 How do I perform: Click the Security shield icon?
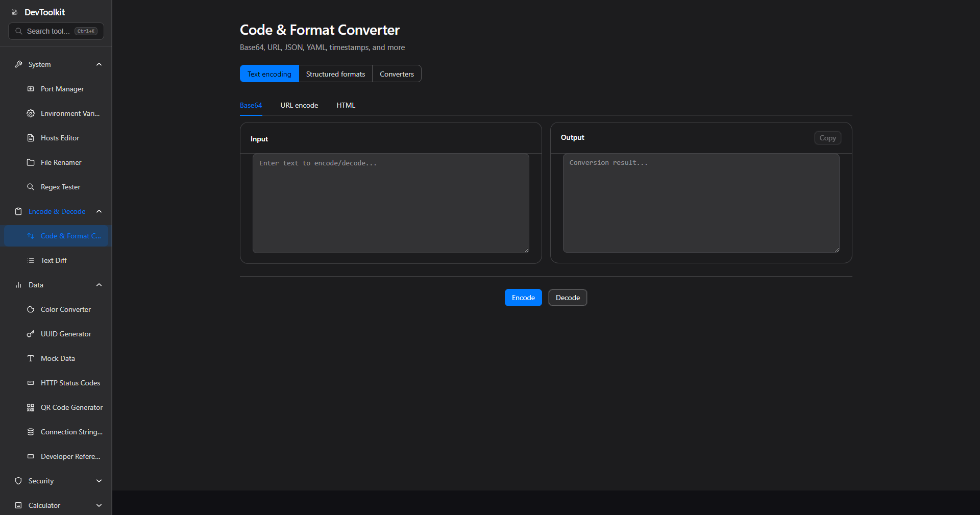pyautogui.click(x=18, y=481)
